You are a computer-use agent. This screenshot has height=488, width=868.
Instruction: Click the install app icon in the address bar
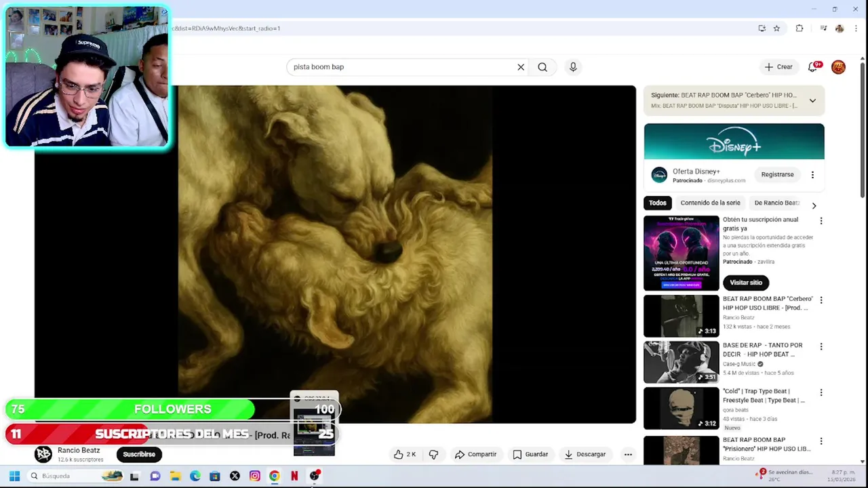point(762,28)
